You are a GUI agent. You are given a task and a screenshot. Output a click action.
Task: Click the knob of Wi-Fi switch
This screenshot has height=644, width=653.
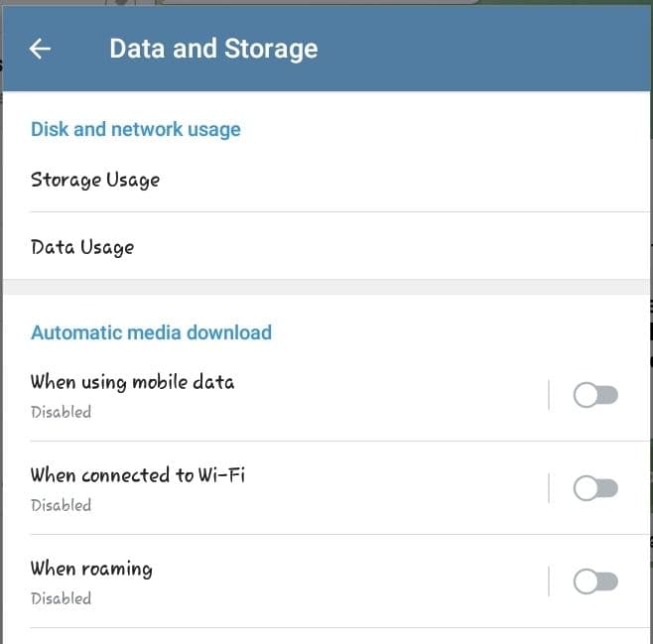pyautogui.click(x=586, y=488)
